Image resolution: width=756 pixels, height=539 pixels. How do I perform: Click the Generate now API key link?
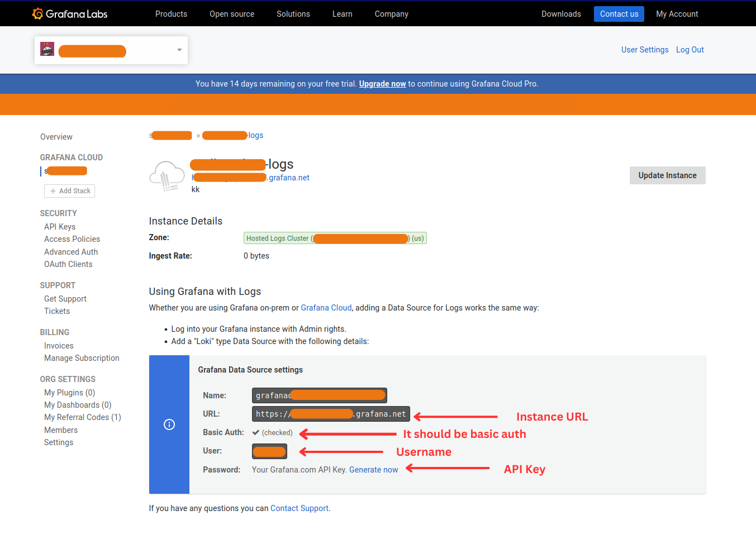pyautogui.click(x=373, y=469)
